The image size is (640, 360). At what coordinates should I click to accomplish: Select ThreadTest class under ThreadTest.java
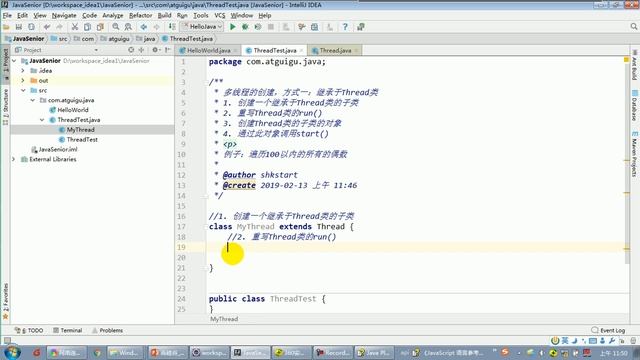click(82, 140)
